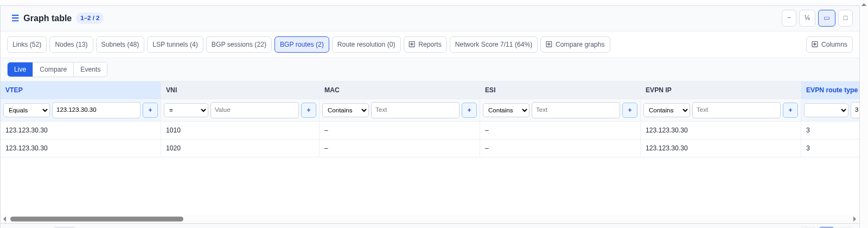Click the Compare graphs button
This screenshot has height=228, width=868.
coord(575,45)
